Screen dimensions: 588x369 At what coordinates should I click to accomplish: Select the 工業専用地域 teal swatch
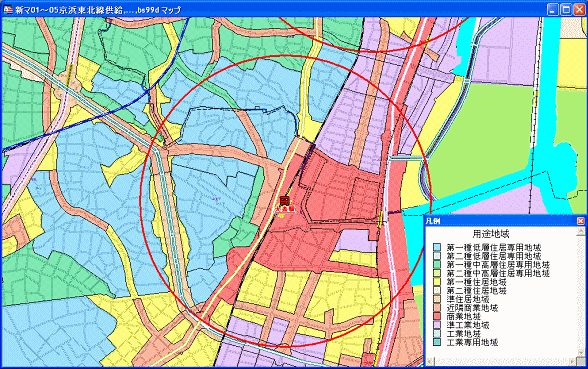437,342
